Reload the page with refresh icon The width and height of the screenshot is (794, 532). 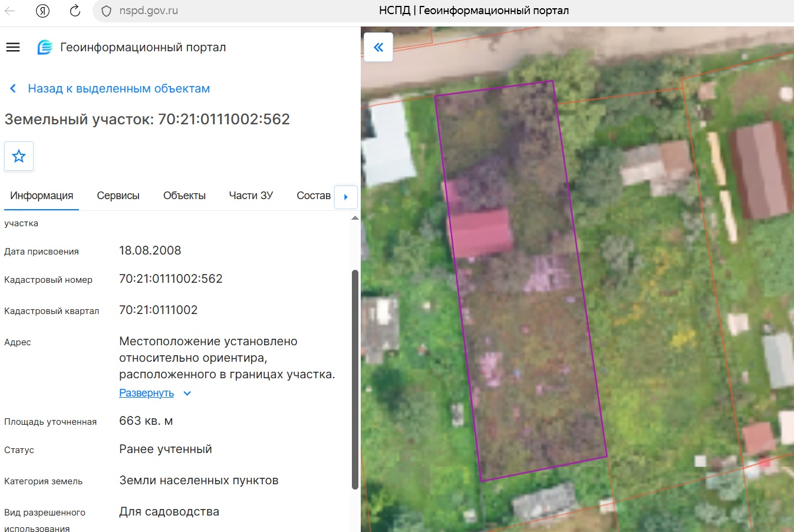(x=75, y=11)
